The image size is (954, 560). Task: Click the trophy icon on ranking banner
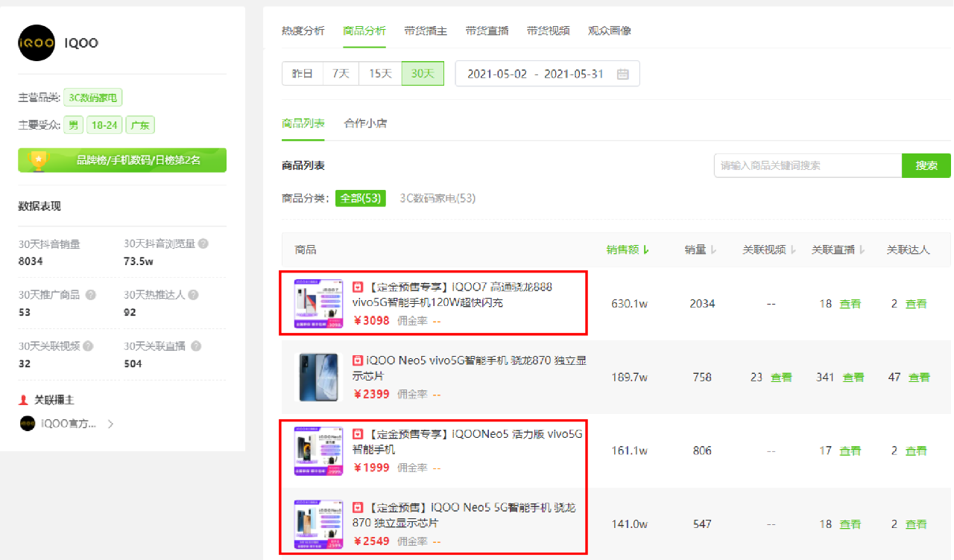38,159
